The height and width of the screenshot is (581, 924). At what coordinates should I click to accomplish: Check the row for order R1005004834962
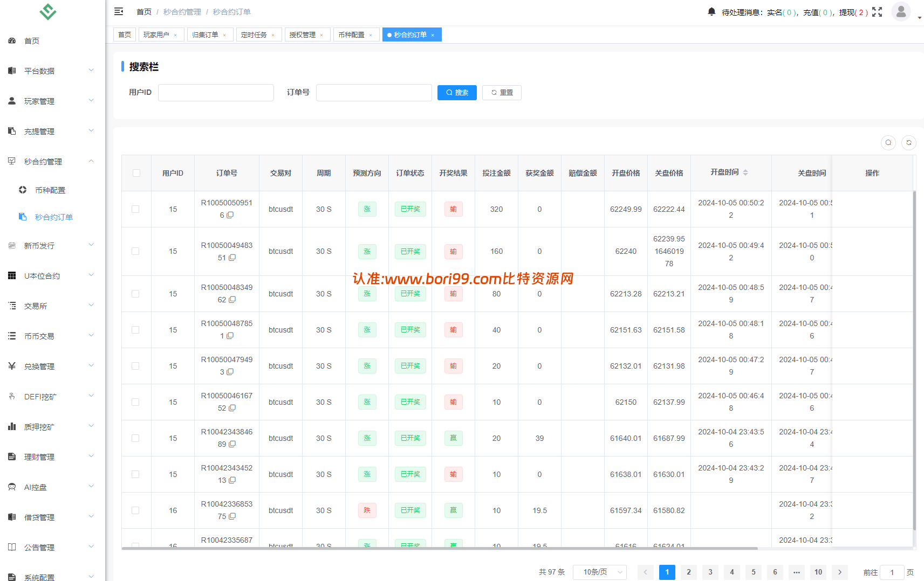coord(135,294)
